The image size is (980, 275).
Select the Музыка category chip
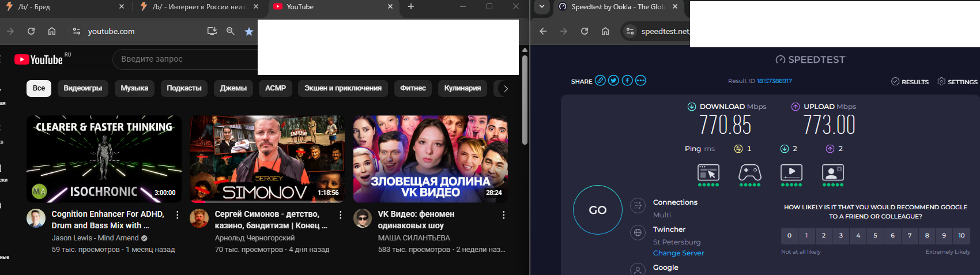pos(134,88)
